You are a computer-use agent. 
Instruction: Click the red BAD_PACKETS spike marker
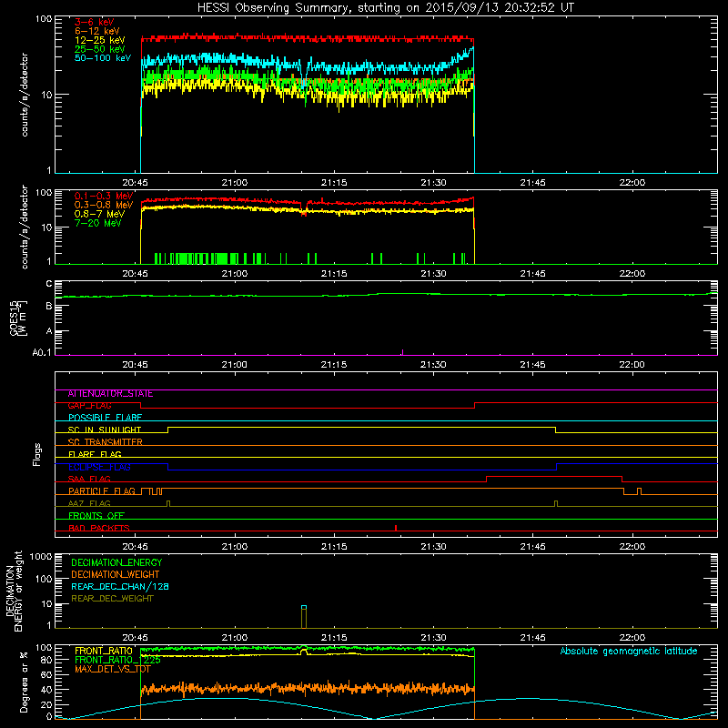point(396,528)
